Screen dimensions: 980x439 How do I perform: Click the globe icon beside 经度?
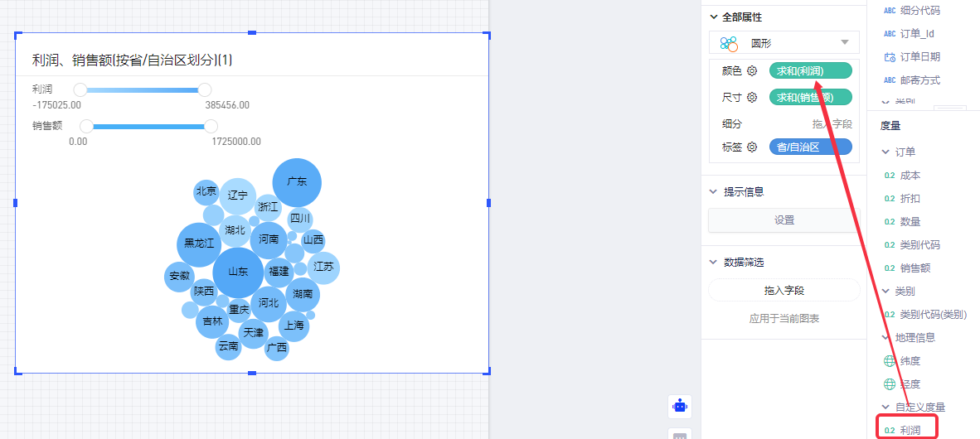coord(890,384)
